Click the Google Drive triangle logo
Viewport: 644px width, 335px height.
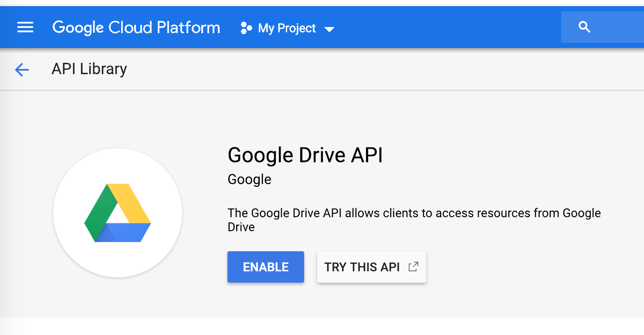[118, 213]
